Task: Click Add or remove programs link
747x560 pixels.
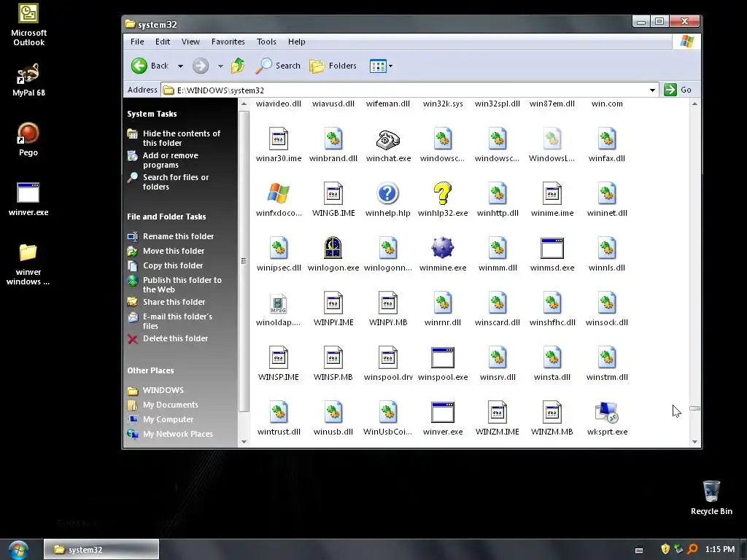Action: tap(171, 160)
